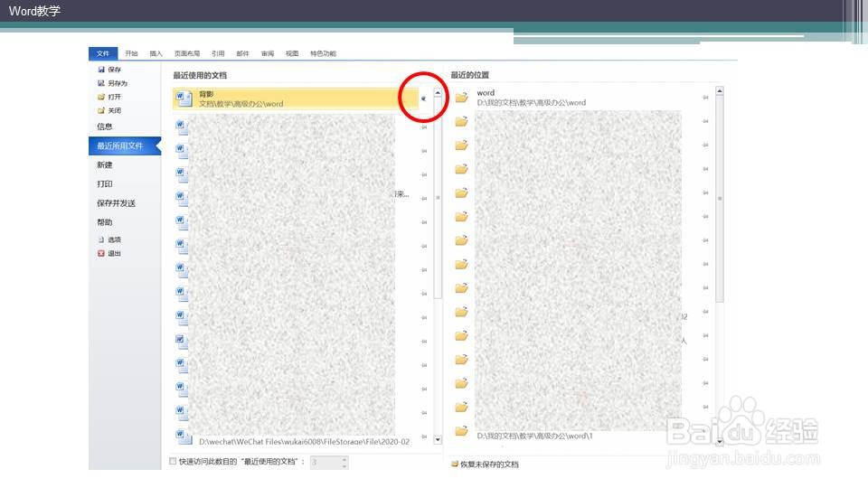Image resolution: width=868 pixels, height=488 pixels.
Task: Open 选项 (Options) in sidebar
Action: [109, 239]
